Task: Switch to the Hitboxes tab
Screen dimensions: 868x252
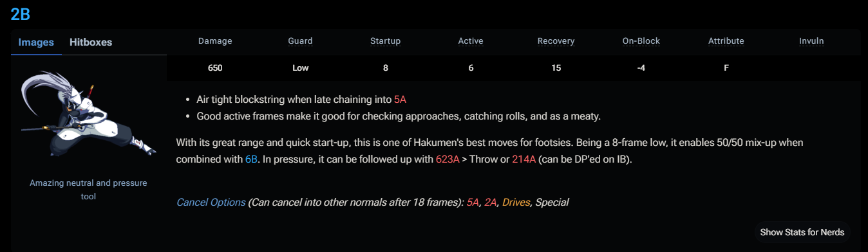Action: (x=91, y=42)
